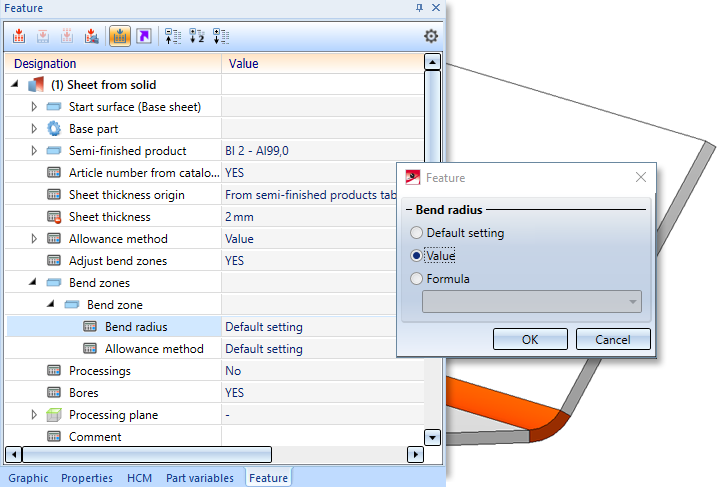Screen dimensions: 725x487
Task: Click the Start surface row icon
Action: 54,107
